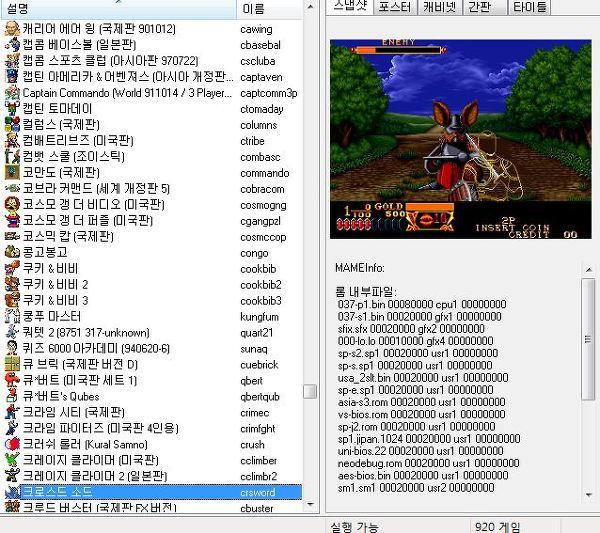Click the cookbib2 game icon

pos(12,285)
